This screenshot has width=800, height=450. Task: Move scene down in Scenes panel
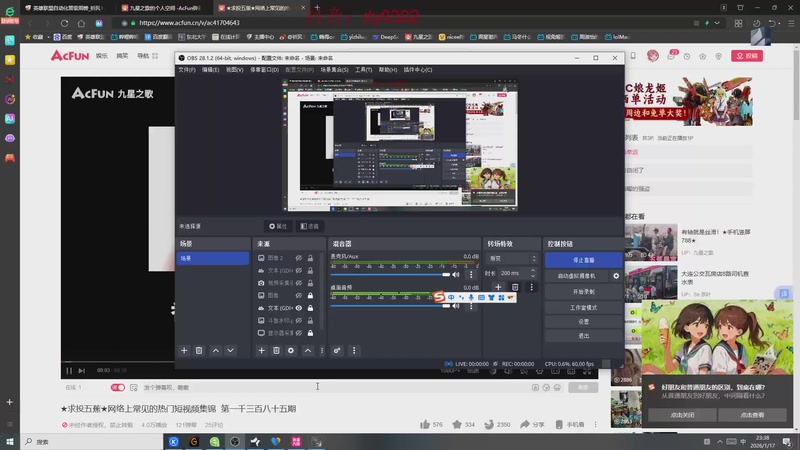point(231,351)
